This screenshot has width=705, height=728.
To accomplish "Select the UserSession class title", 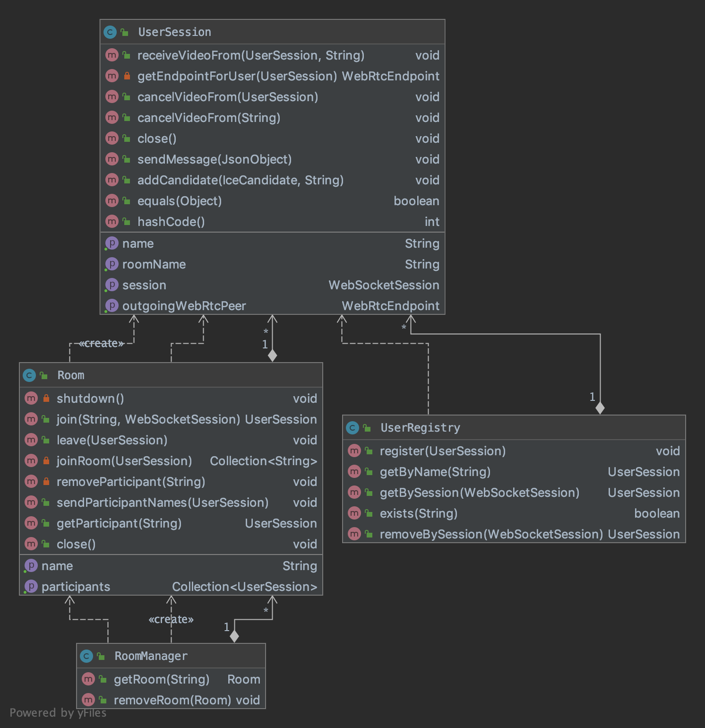I will coord(175,32).
